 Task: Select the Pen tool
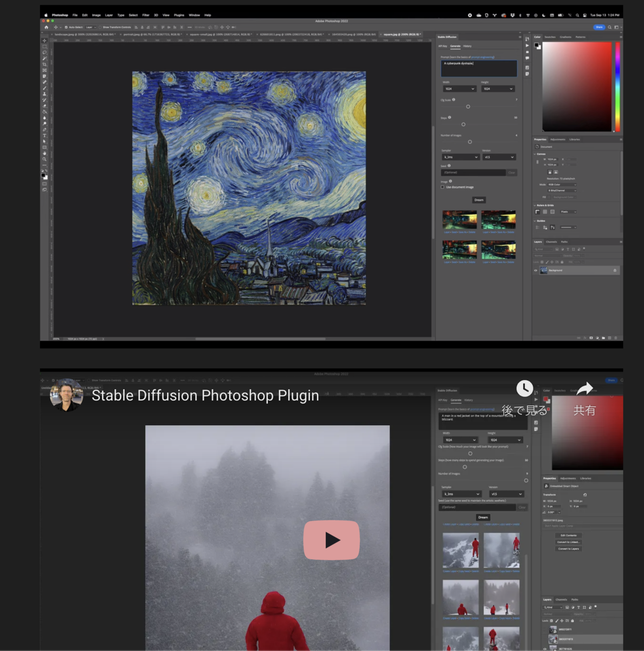44,130
